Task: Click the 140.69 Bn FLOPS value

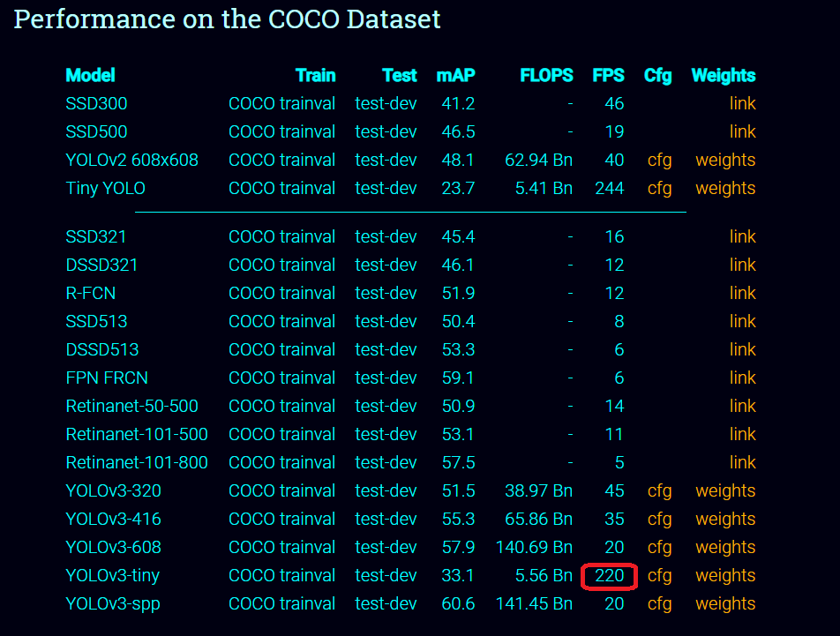Action: point(534,548)
